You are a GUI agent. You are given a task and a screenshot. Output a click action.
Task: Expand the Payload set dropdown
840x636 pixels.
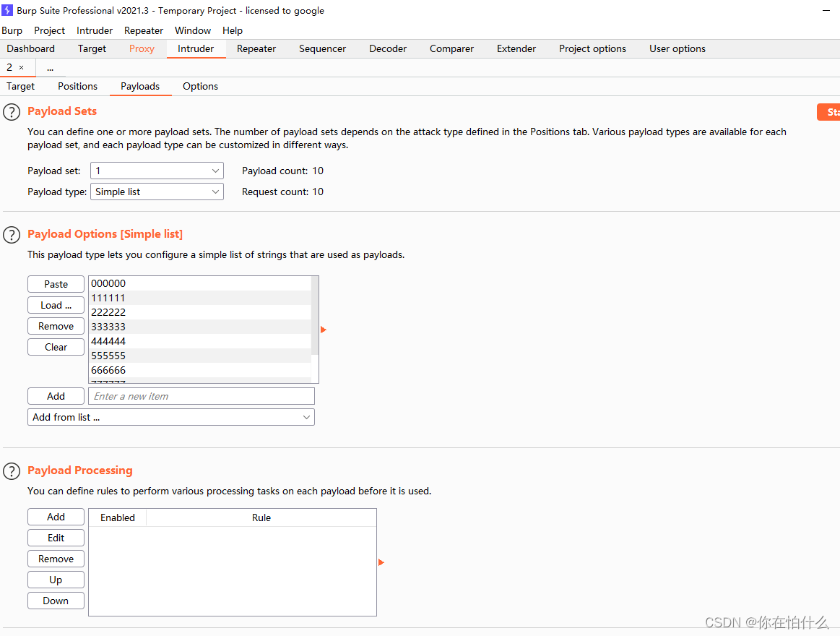[157, 171]
